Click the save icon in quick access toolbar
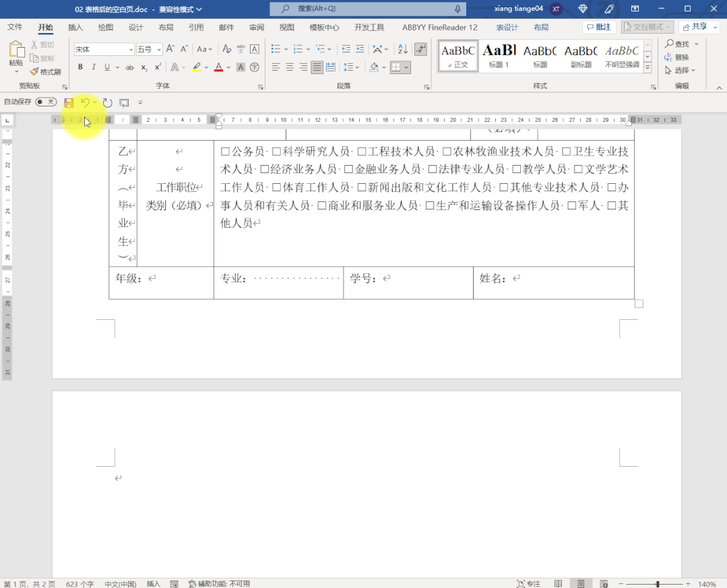The width and height of the screenshot is (727, 588). coord(69,102)
